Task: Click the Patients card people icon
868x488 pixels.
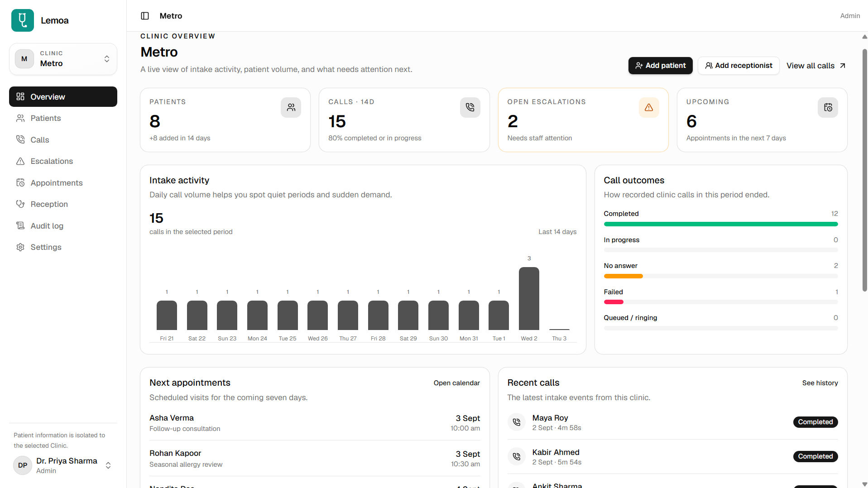Action: [291, 107]
